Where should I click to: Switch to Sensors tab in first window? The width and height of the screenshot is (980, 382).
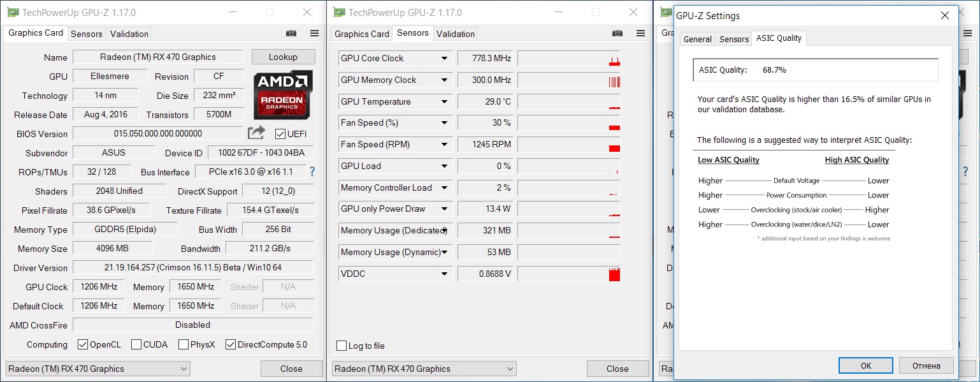tap(87, 34)
